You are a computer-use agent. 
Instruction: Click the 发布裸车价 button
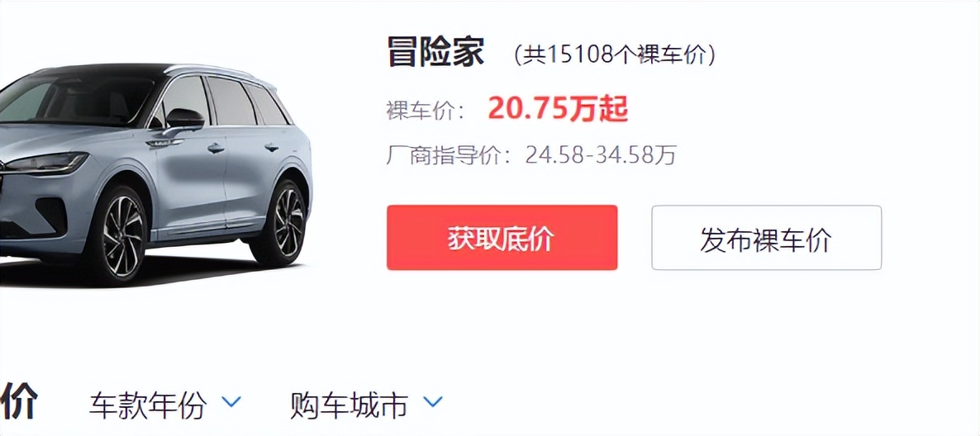[x=766, y=238]
